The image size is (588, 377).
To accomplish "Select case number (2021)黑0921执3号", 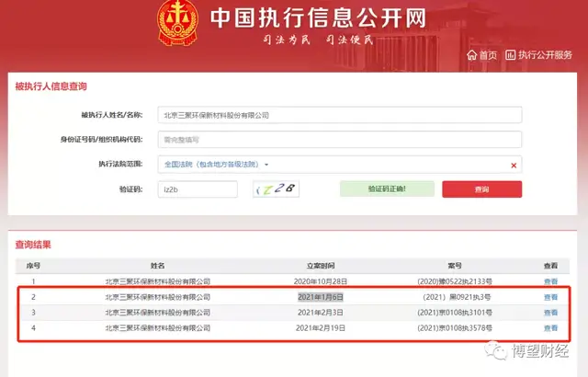I will tap(457, 297).
